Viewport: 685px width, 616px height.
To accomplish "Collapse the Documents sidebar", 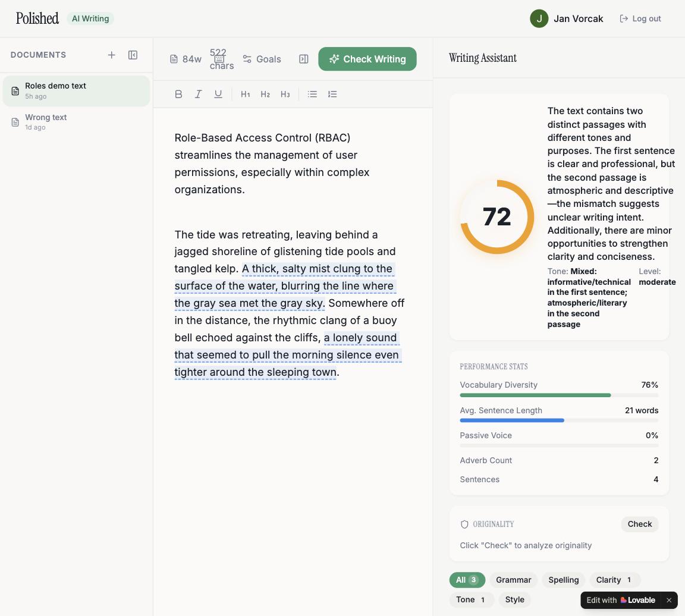I will 133,55.
